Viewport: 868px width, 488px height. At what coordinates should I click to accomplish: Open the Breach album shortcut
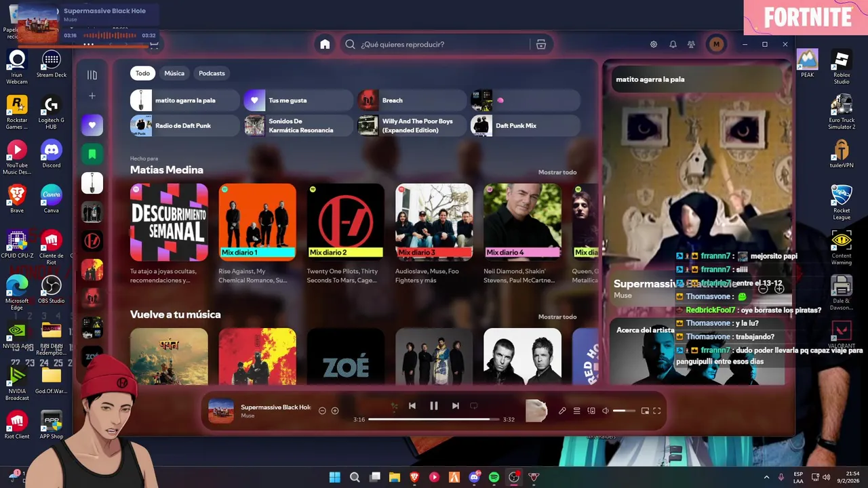tap(412, 100)
